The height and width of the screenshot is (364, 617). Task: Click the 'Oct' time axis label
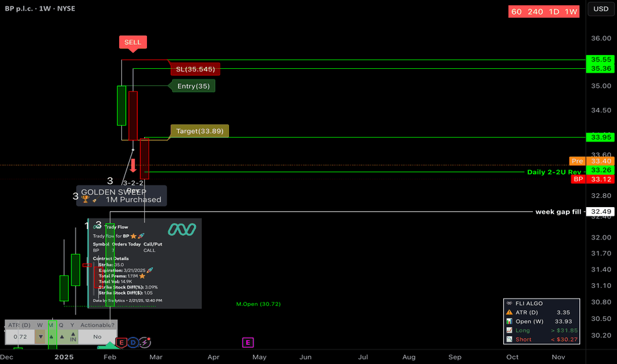point(512,357)
